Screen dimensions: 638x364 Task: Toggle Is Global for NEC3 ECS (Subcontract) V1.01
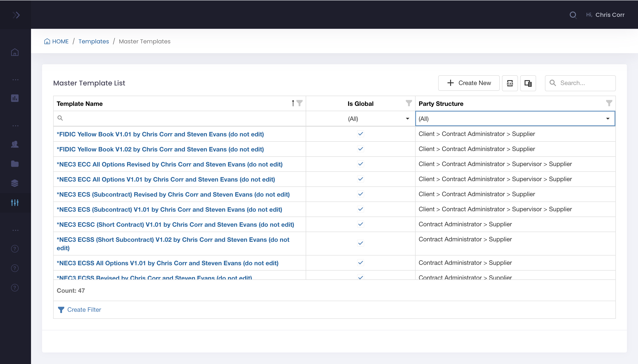[x=360, y=209]
